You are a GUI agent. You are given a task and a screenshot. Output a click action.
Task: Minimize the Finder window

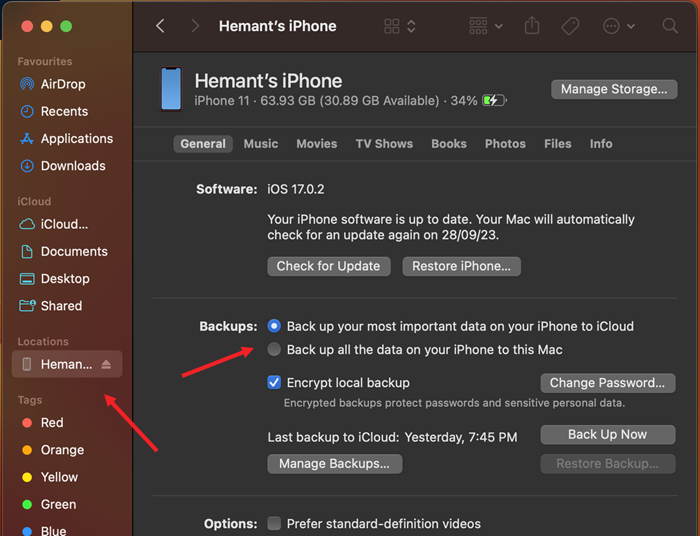coord(46,26)
